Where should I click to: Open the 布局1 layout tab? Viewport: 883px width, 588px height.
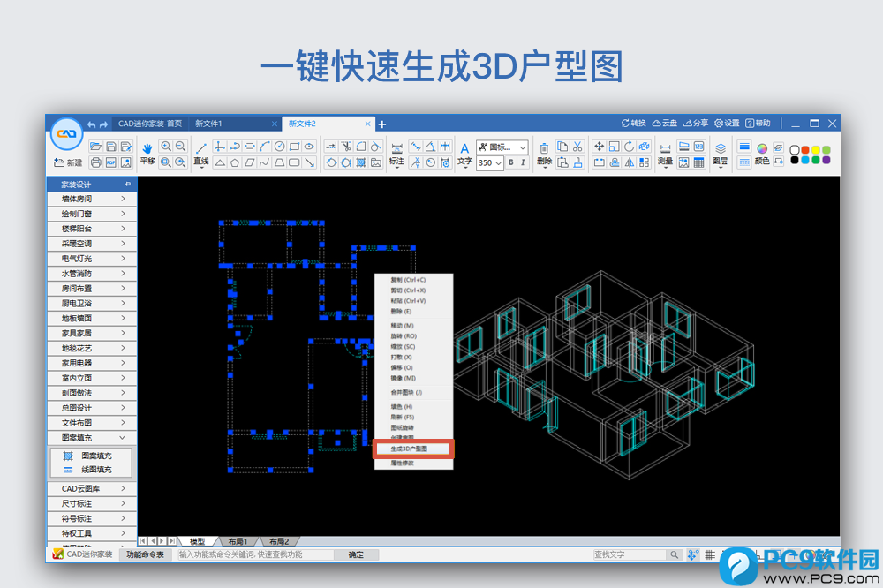click(238, 541)
